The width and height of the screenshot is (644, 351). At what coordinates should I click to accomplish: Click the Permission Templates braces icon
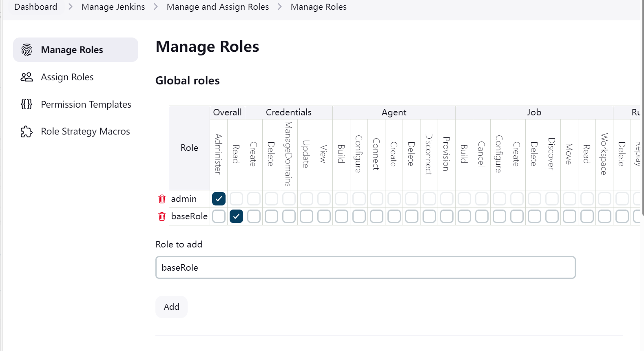(27, 104)
